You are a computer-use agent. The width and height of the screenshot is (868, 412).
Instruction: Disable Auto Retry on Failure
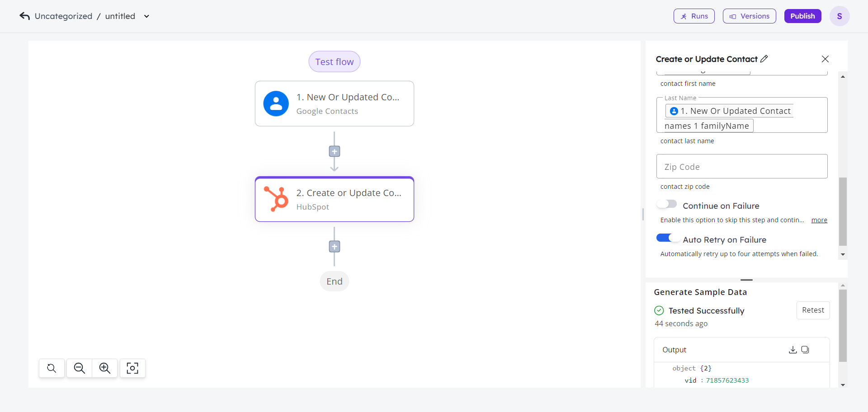(668, 237)
